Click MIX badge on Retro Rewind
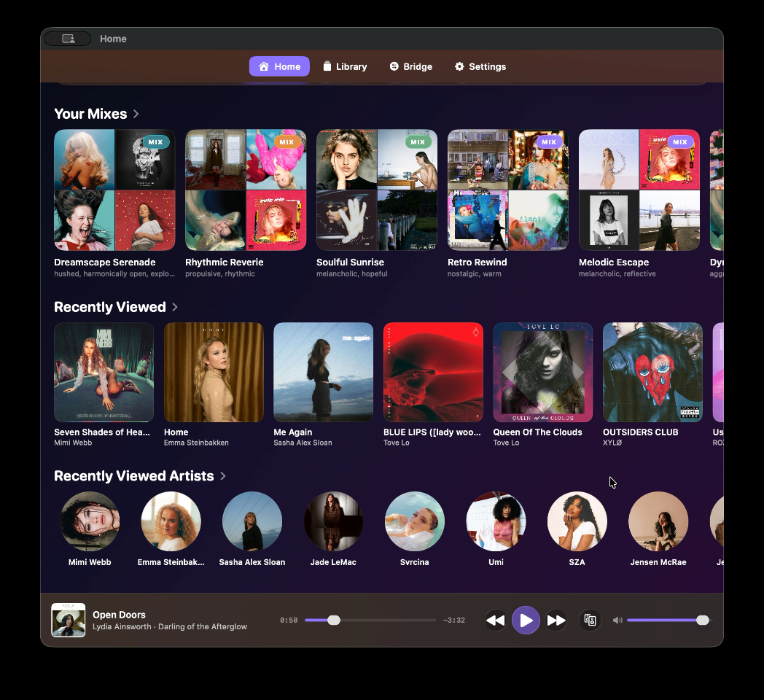The height and width of the screenshot is (700, 764). tap(549, 142)
